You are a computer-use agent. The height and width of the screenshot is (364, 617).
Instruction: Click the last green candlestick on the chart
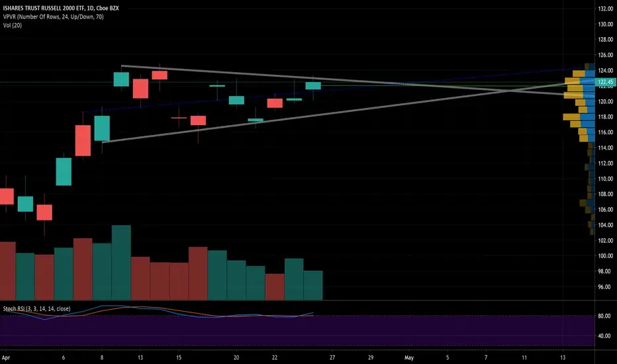point(313,86)
